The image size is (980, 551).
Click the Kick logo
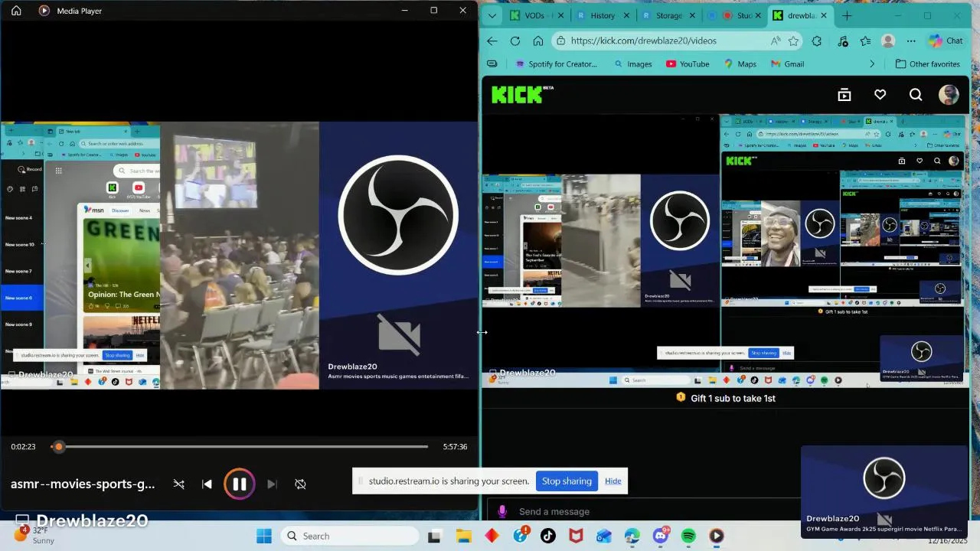(522, 94)
